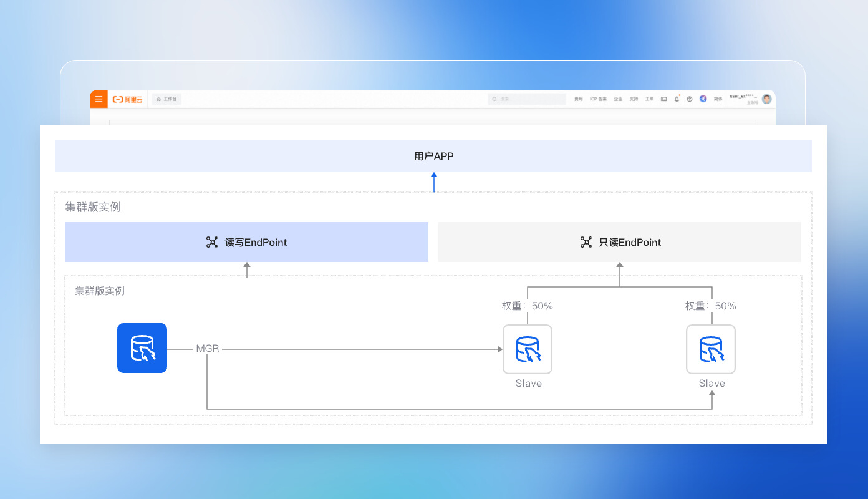
Task: Select the 只读EndPoint box
Action: tap(619, 242)
